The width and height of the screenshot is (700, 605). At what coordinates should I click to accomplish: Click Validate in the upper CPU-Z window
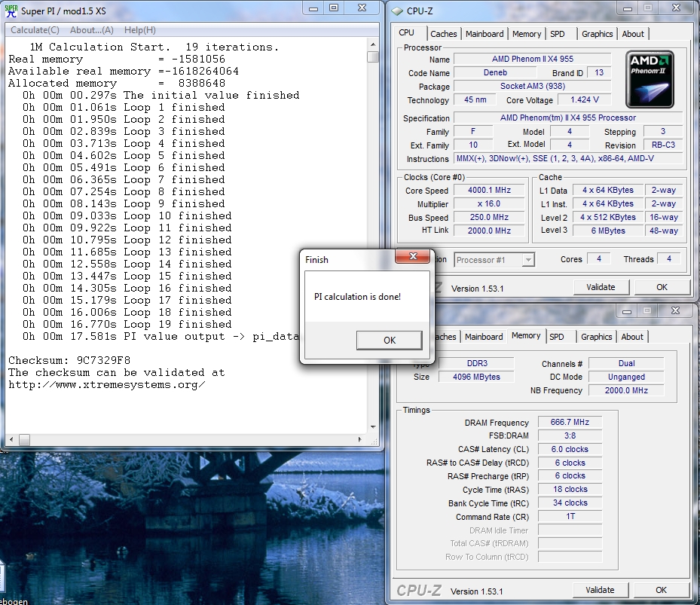coord(601,287)
